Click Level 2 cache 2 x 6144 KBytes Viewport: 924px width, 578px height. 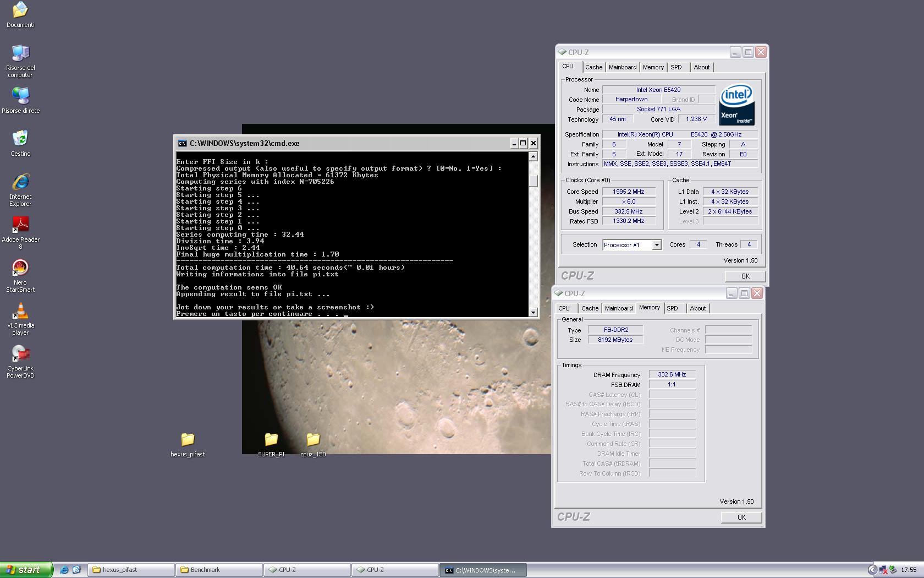pos(730,211)
